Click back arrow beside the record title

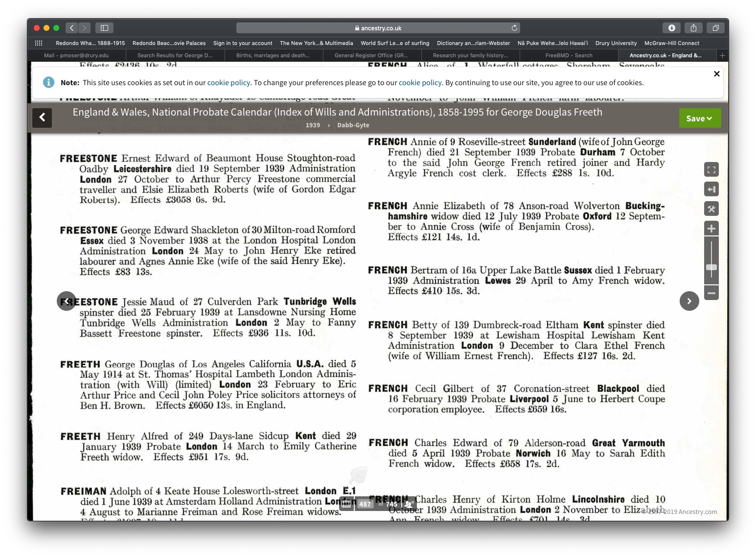tap(42, 117)
